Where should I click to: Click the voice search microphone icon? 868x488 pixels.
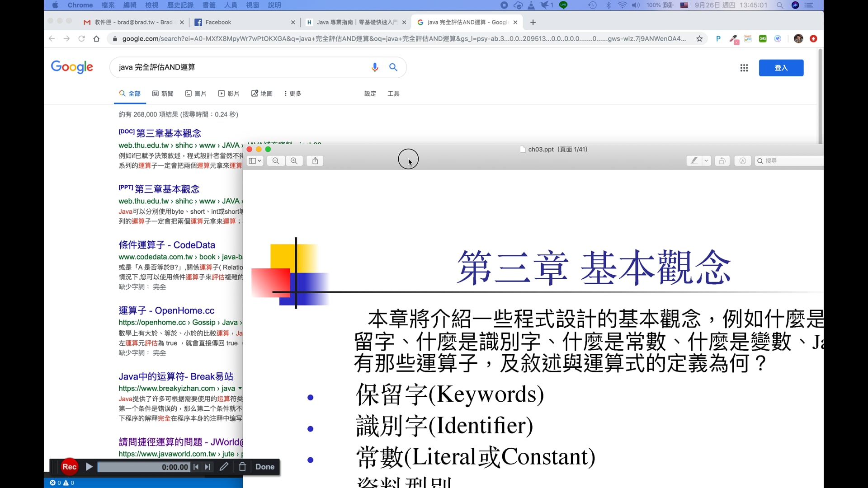coord(374,67)
